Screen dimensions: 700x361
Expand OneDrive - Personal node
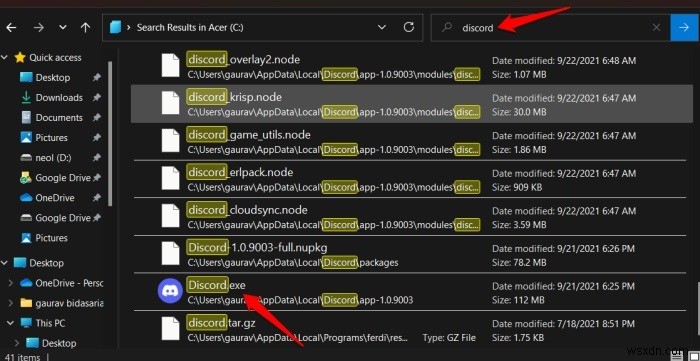tap(11, 283)
